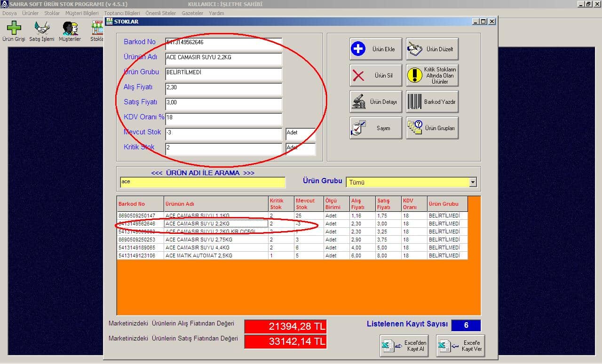Open the Dosya menu
Screen dimensions: 602x364
(x=9, y=13)
